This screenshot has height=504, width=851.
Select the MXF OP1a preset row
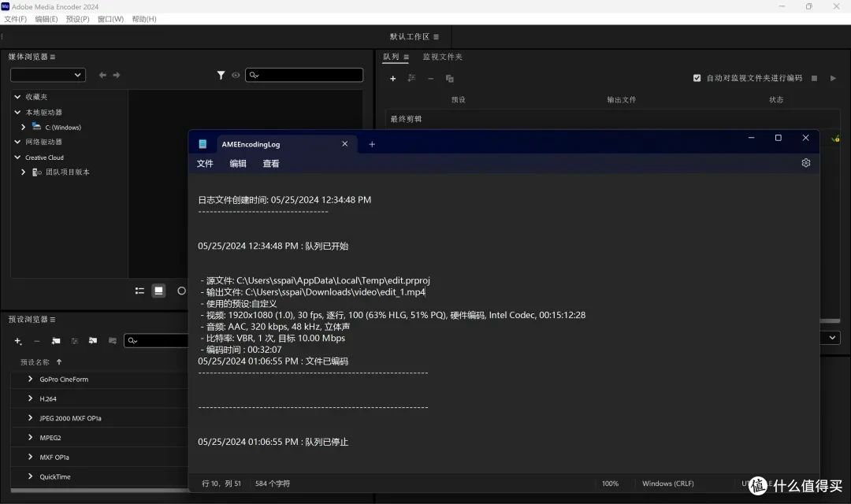(x=100, y=457)
